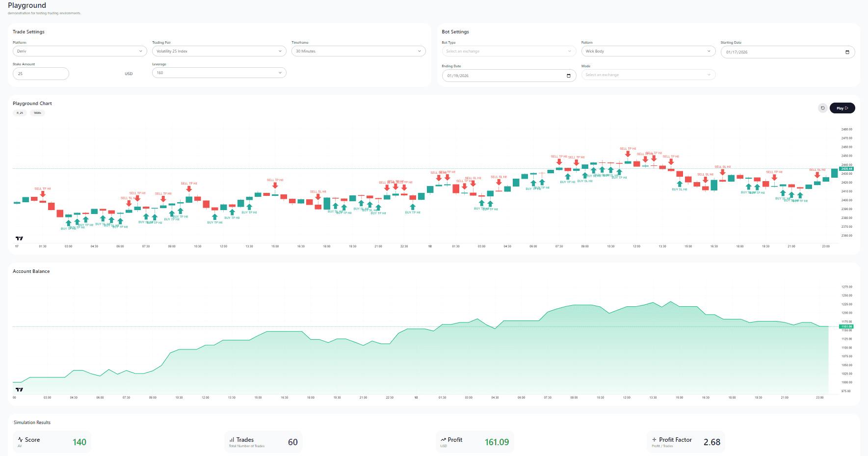Expand the Leverage dropdown showing 160

pos(219,73)
